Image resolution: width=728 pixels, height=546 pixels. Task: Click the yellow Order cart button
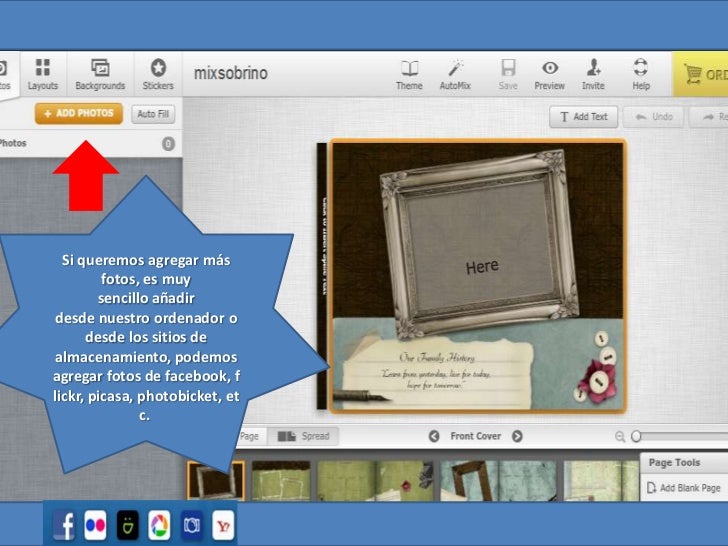(700, 74)
